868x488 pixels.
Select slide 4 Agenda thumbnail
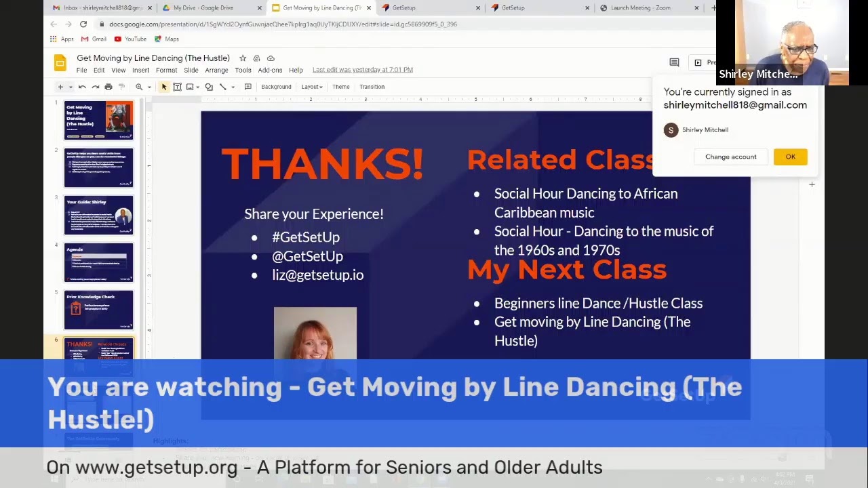point(99,262)
